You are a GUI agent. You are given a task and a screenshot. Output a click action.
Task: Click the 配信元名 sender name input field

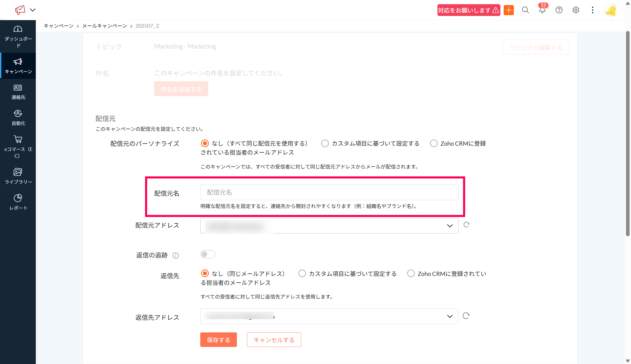(329, 192)
